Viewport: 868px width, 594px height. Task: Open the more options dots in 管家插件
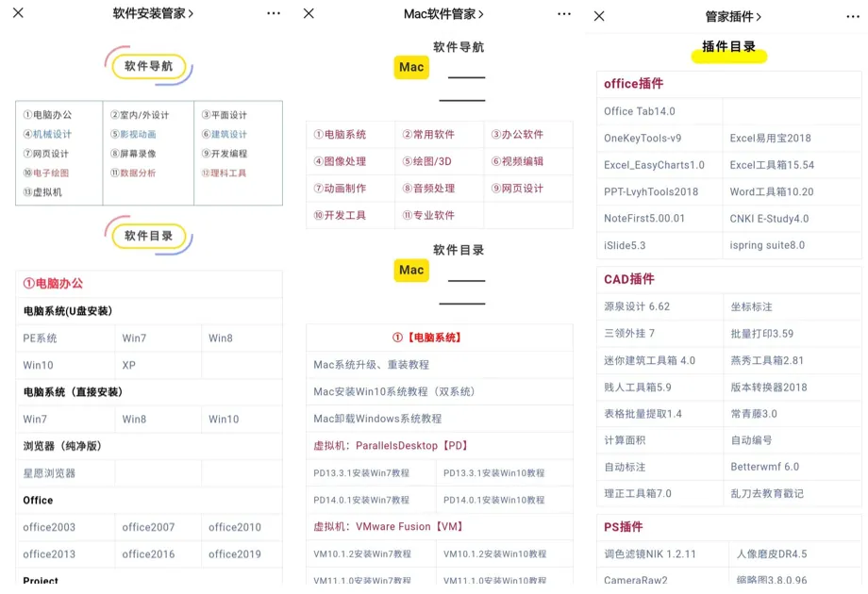point(853,17)
